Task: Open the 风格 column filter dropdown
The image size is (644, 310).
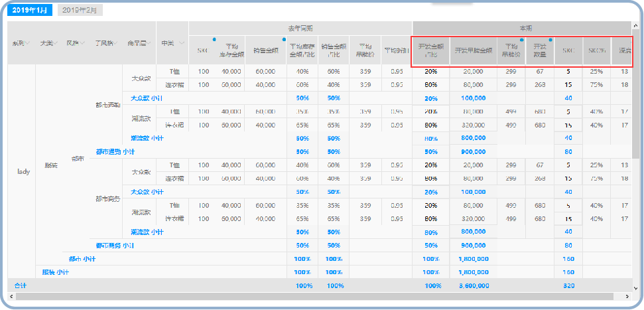Action: click(82, 42)
